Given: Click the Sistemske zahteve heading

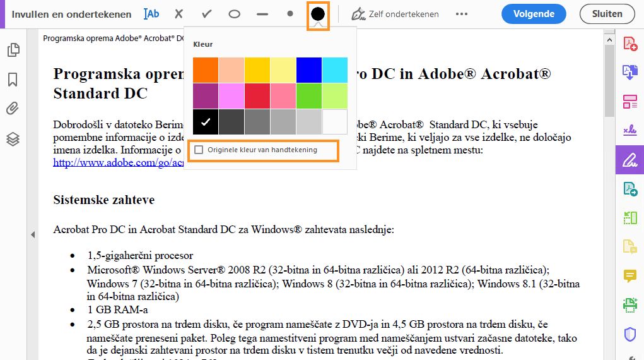Looking at the screenshot, I should (104, 200).
